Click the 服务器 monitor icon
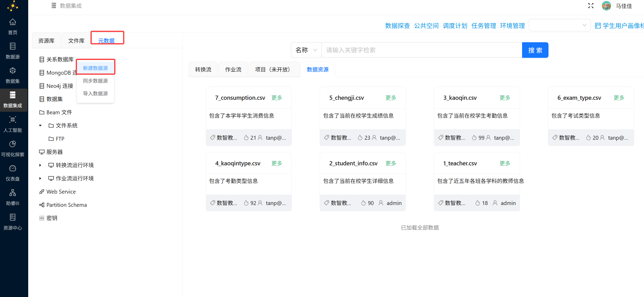644x297 pixels. [42, 152]
